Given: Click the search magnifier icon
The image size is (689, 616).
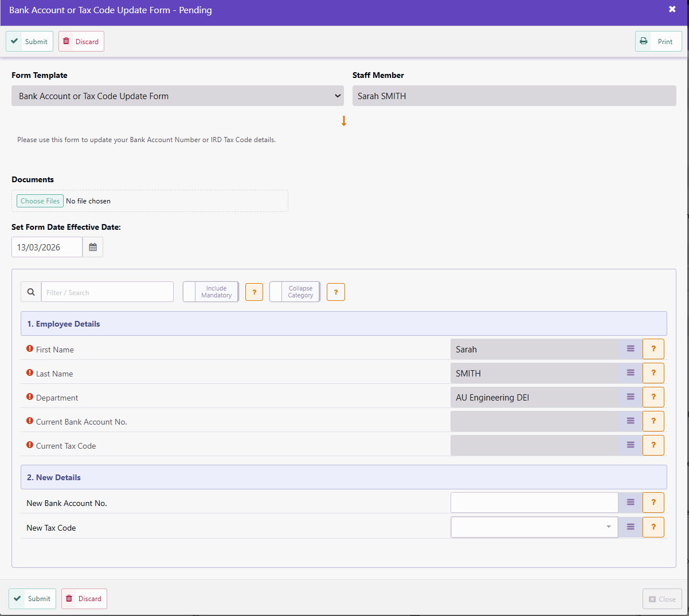Looking at the screenshot, I should click(x=31, y=292).
